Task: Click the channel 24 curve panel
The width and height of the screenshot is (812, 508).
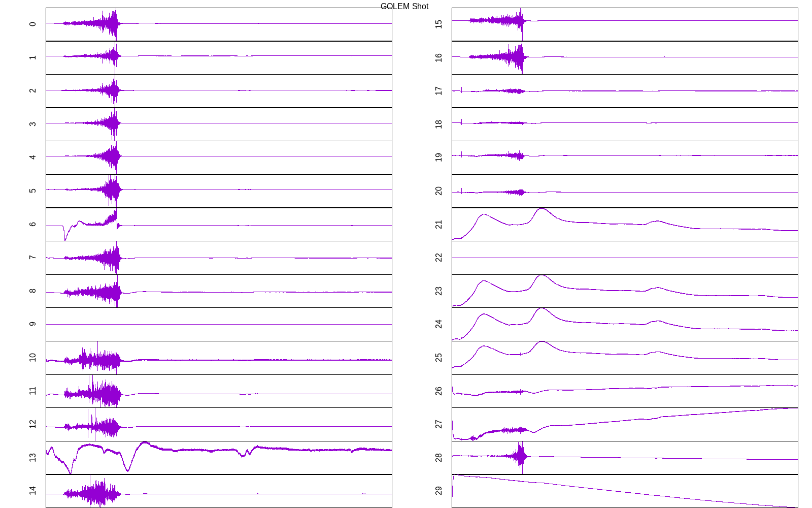Action: pos(625,324)
